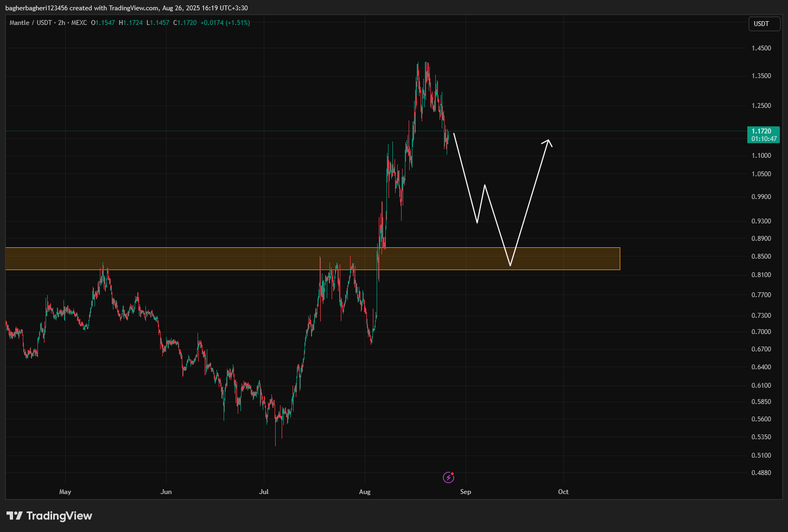The width and height of the screenshot is (788, 532).
Task: Click the 0.8500 price scale label
Action: point(761,257)
